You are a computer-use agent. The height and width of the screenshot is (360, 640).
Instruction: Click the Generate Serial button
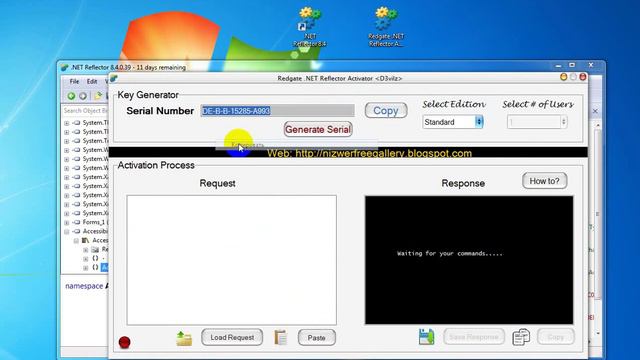coord(318,129)
